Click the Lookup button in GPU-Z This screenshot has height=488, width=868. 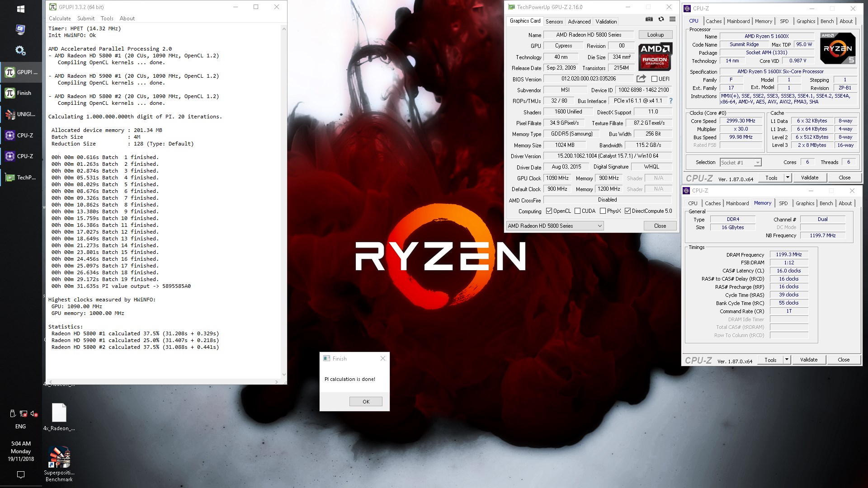656,35
